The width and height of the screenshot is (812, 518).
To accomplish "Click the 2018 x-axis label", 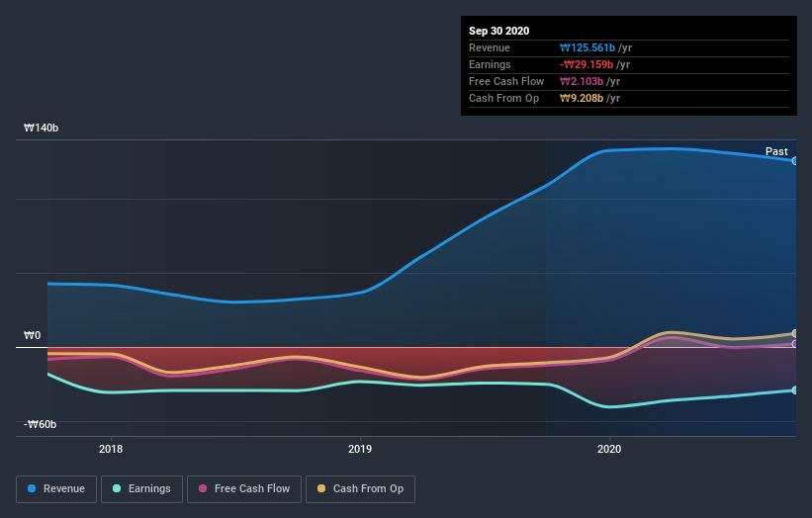I will point(111,449).
